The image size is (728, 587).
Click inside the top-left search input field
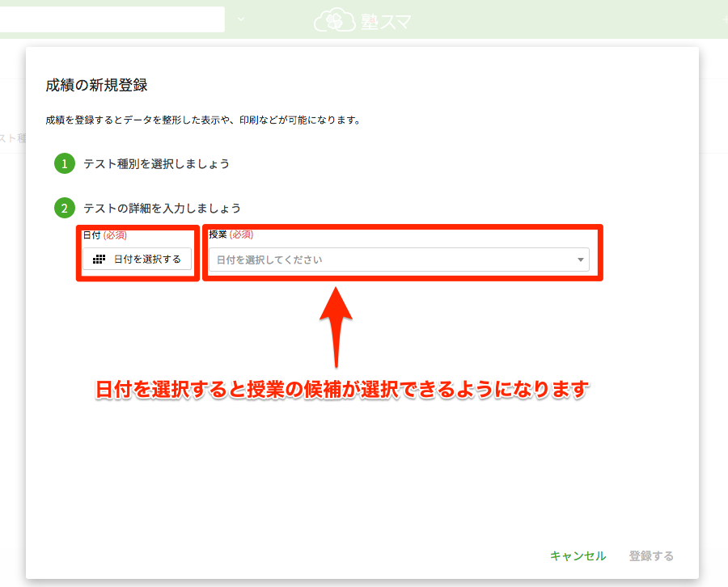[x=113, y=19]
